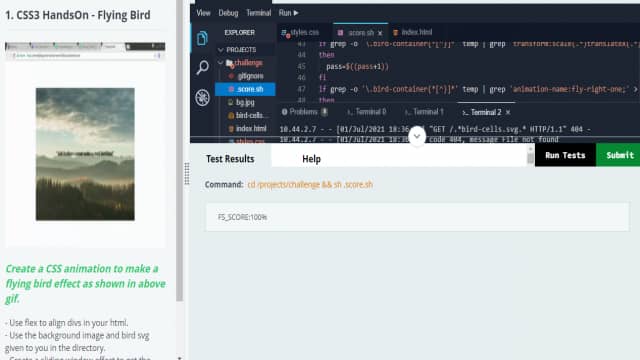The width and height of the screenshot is (640, 360).
Task: Click the round chevron collapse button above Help
Action: 417,136
